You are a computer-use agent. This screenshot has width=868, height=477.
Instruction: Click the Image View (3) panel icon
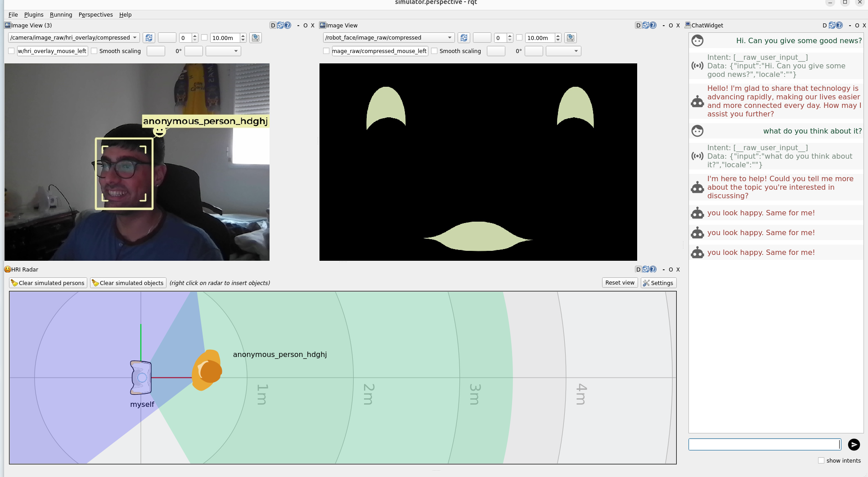8,25
